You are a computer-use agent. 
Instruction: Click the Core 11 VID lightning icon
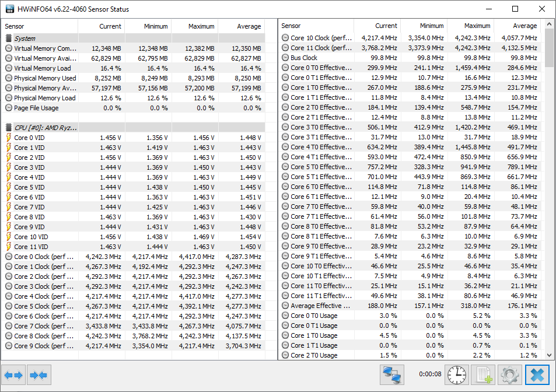tap(9, 247)
